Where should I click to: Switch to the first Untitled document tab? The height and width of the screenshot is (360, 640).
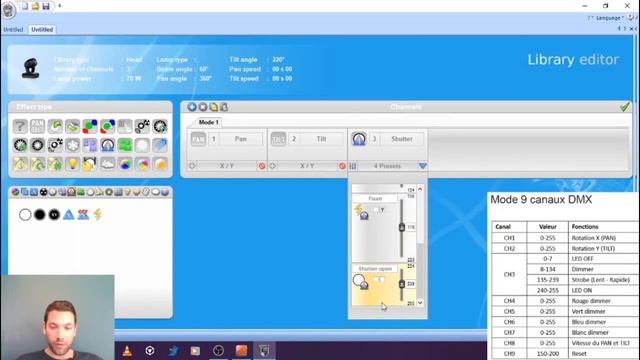[13, 30]
